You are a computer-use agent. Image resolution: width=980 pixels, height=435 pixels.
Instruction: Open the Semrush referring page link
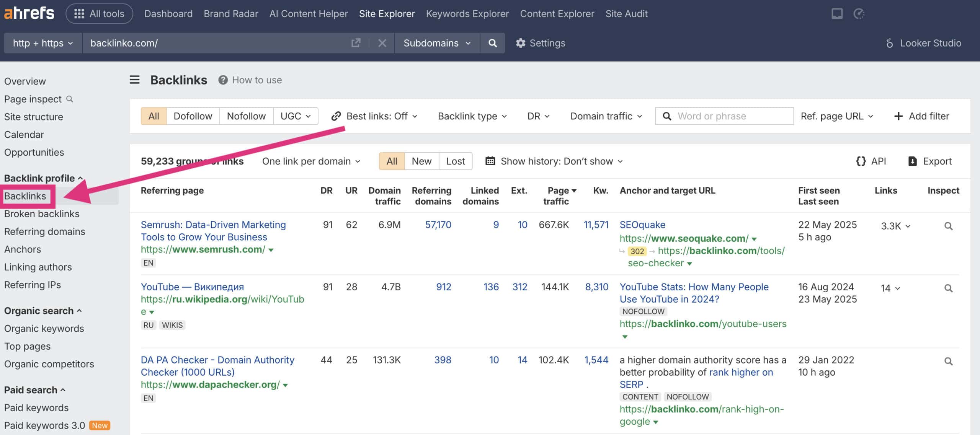pos(213,231)
